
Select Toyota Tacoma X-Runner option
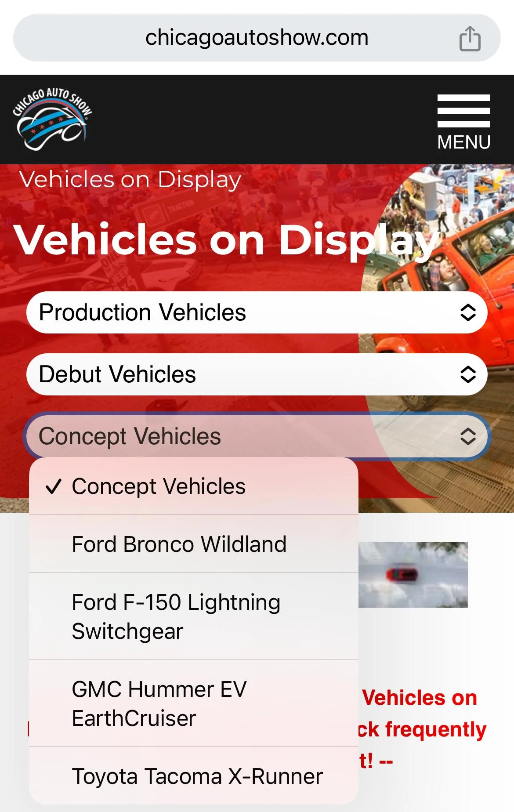tap(194, 776)
